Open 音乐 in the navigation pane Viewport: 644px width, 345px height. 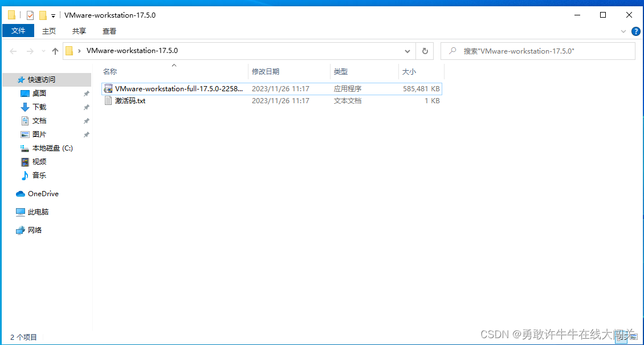click(39, 176)
